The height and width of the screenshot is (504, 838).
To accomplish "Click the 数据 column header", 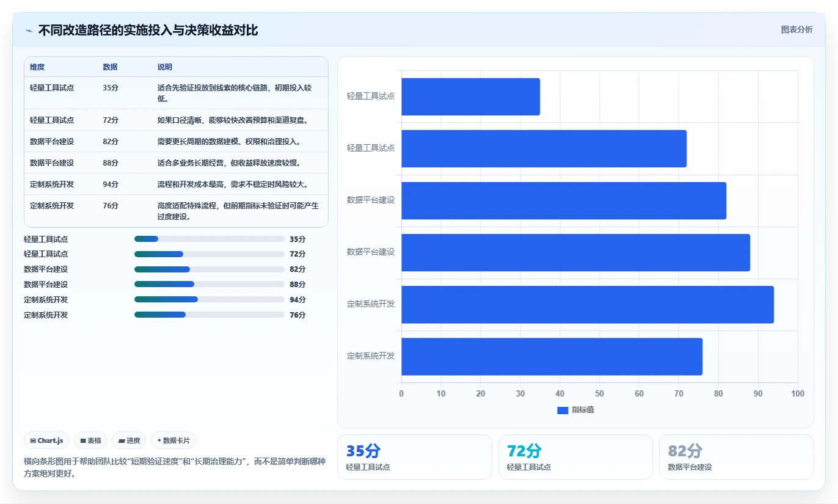I will [111, 67].
